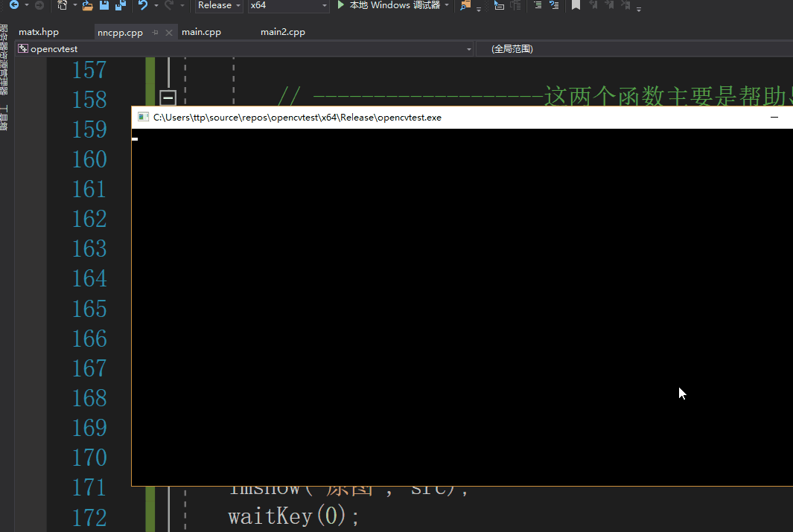Open the global scope (全局范围) dropdown
The width and height of the screenshot is (793, 532).
634,49
